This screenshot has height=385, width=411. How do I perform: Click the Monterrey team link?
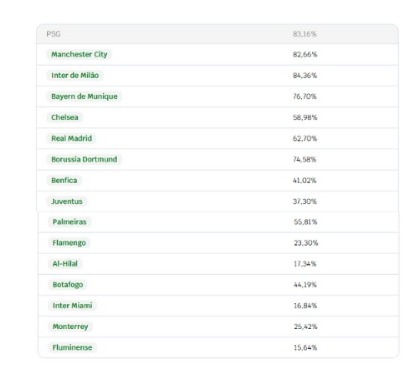tap(70, 327)
